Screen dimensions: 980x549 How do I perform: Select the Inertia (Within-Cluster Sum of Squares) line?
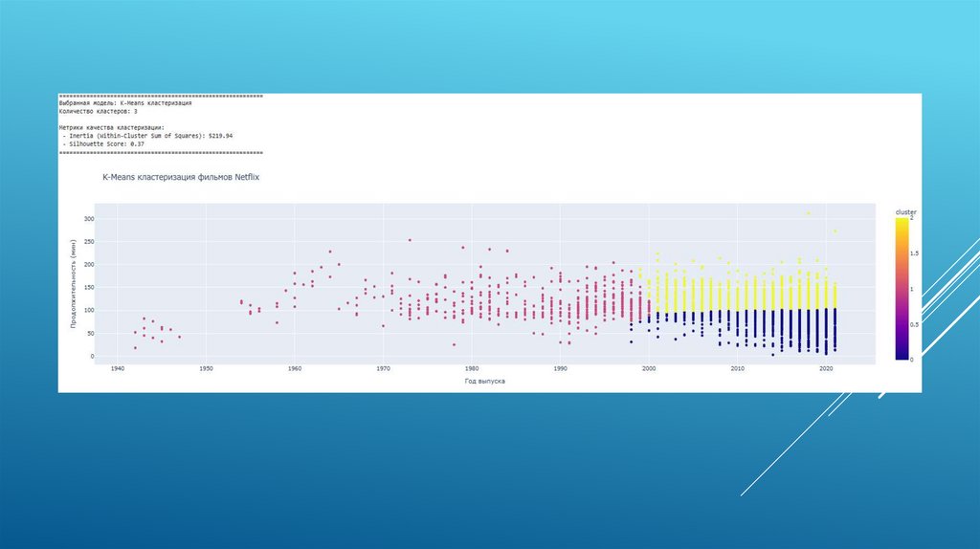(x=147, y=136)
